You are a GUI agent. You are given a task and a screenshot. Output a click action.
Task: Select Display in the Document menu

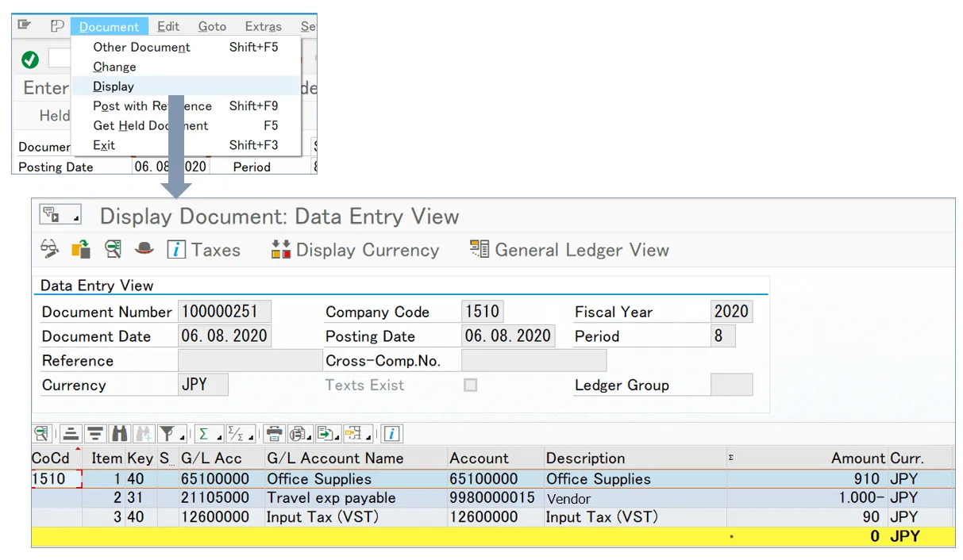(114, 86)
